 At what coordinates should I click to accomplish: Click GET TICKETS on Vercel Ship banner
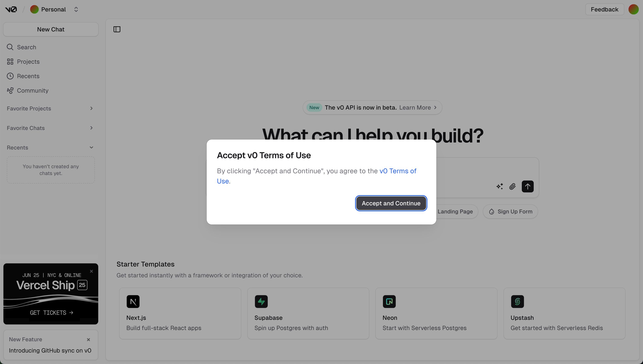click(x=51, y=313)
